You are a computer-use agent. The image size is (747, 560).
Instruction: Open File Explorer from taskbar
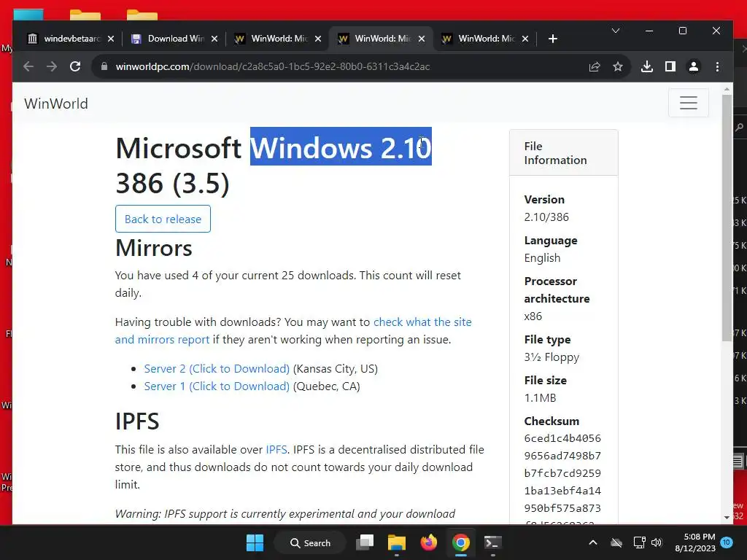(x=396, y=542)
